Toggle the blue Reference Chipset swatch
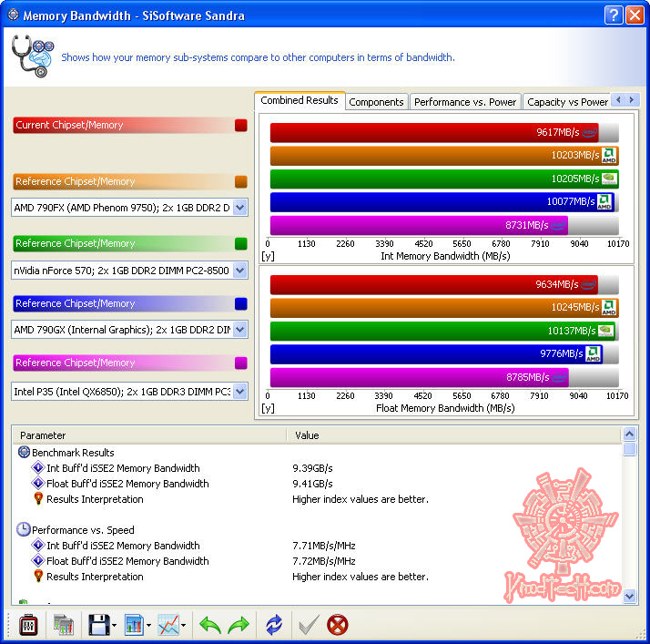The width and height of the screenshot is (650, 644). coord(241,303)
